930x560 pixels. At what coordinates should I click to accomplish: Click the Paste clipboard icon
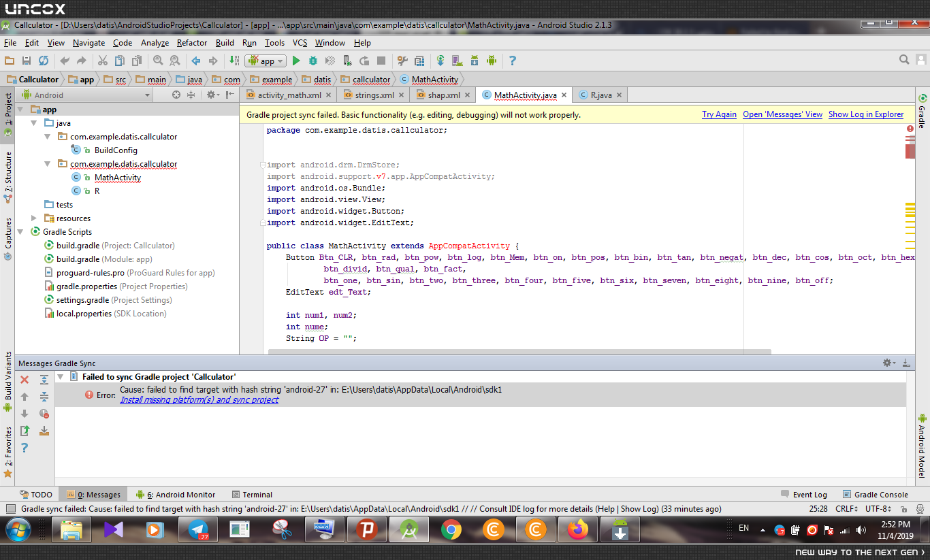(136, 61)
